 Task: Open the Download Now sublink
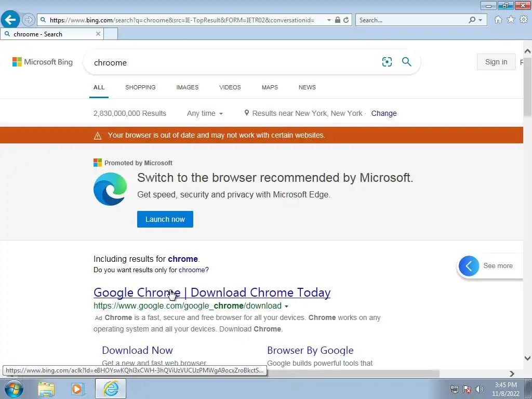click(137, 350)
